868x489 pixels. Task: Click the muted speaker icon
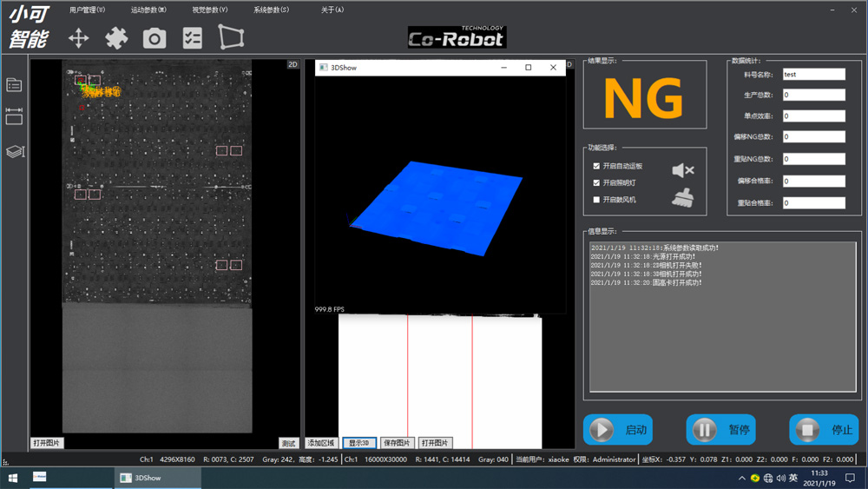point(683,170)
